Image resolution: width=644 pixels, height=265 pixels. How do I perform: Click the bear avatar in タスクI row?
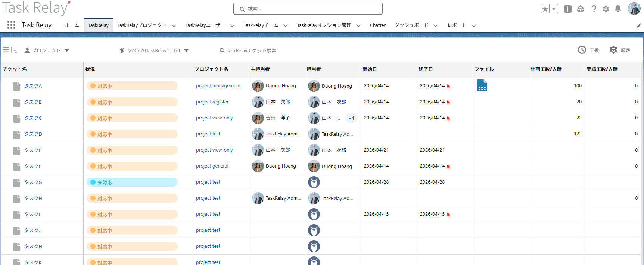tap(314, 214)
